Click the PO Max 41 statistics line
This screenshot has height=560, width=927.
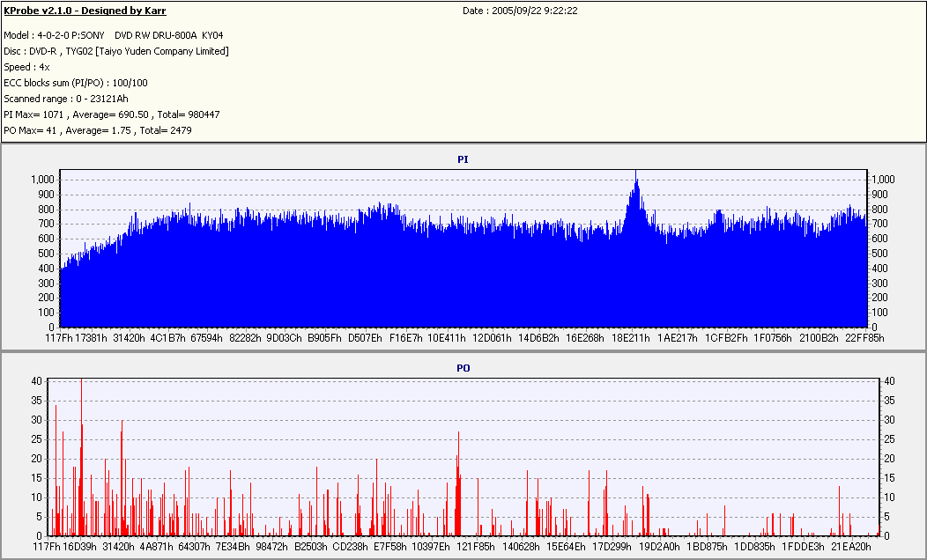coord(98,130)
